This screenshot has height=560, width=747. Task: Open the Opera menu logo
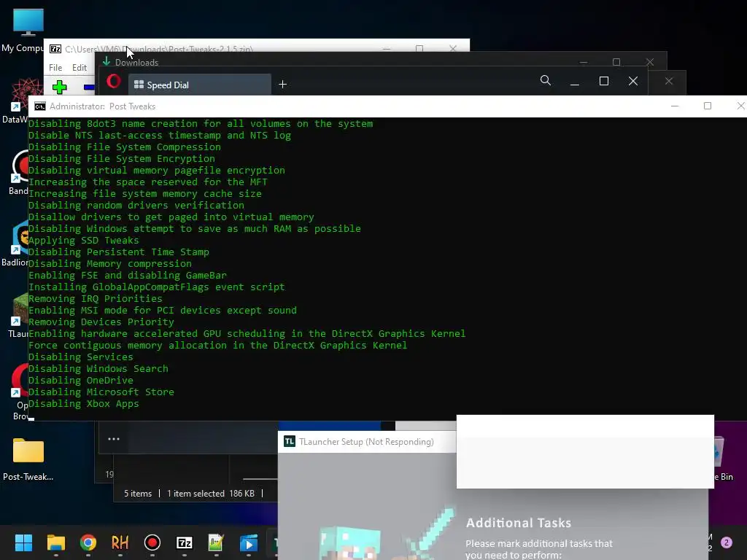(x=113, y=82)
